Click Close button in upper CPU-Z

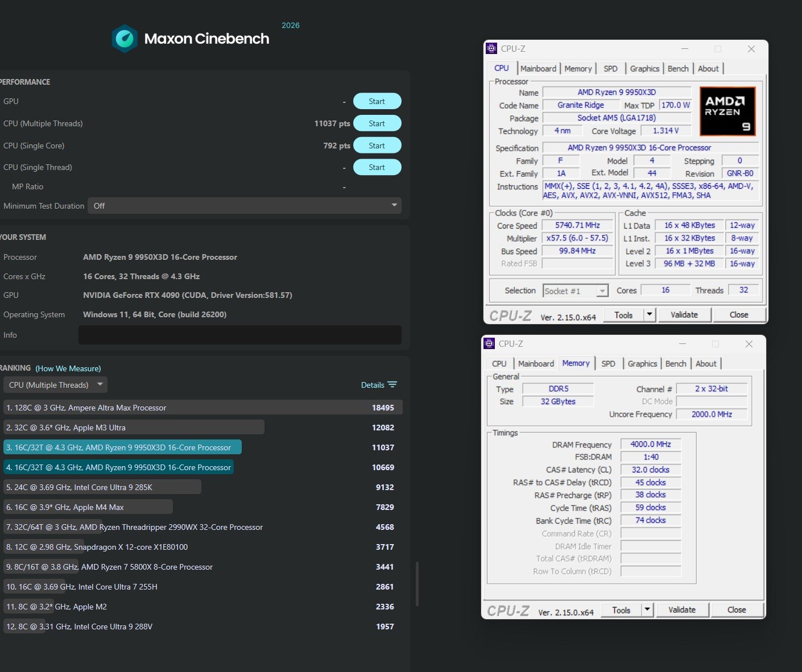739,315
